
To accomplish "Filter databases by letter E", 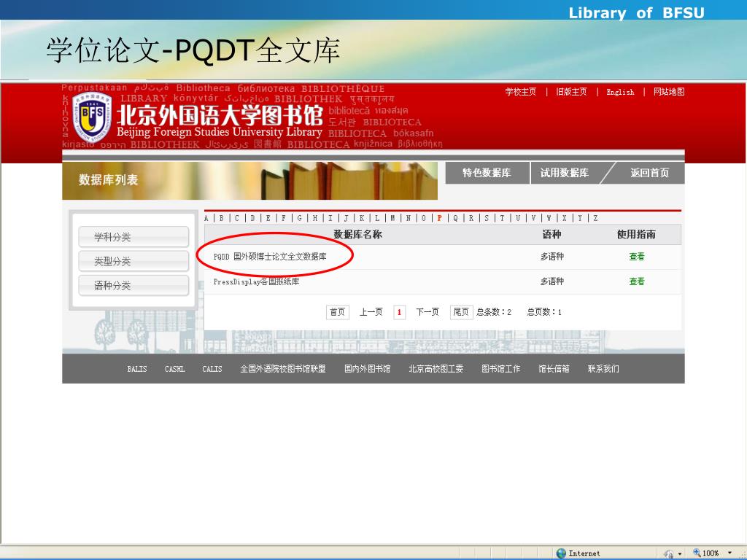I will [268, 218].
